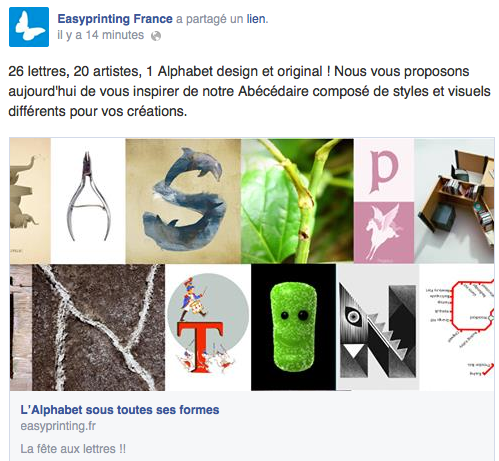499x461 pixels.
Task: Click 'La fête aux lettres !!' description
Action: pyautogui.click(x=73, y=449)
